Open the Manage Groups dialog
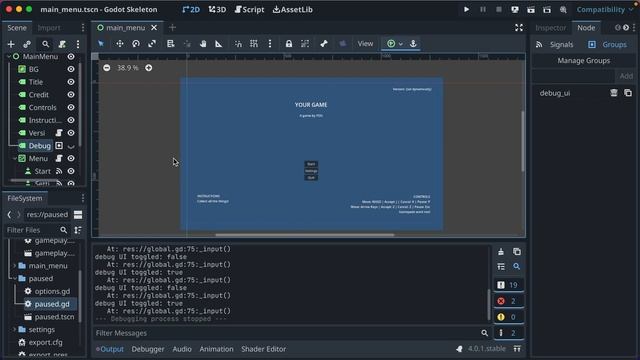 pos(584,60)
